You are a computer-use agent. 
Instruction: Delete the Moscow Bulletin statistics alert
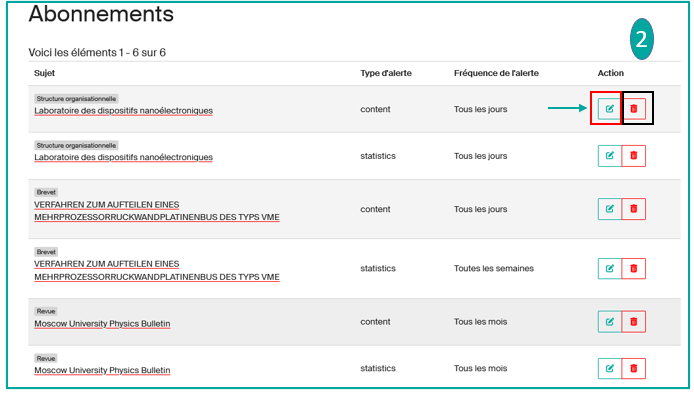click(x=634, y=368)
